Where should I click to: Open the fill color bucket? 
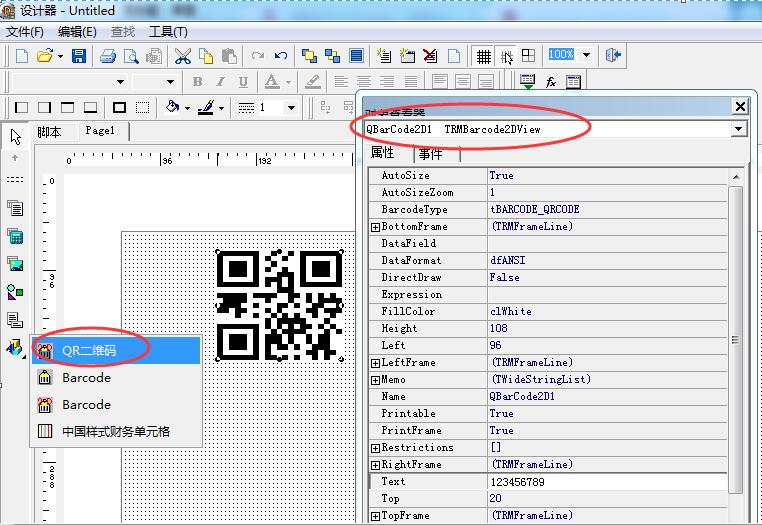coord(173,107)
